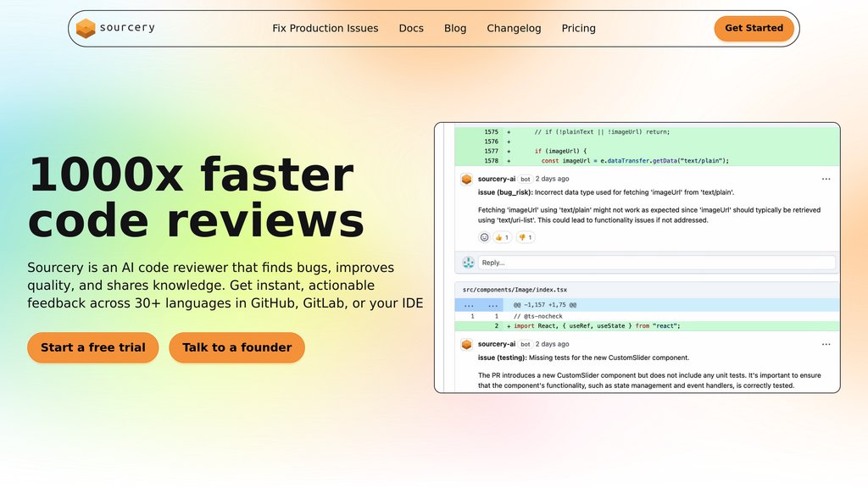
Task: Open three-dot menu on the bug_risk comment
Action: 826,179
